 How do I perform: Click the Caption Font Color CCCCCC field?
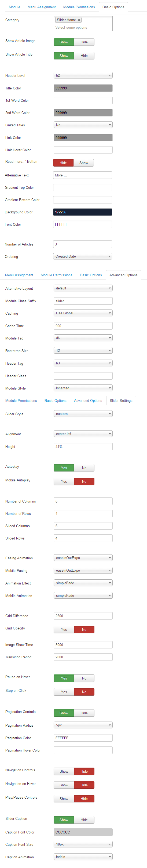(x=83, y=832)
